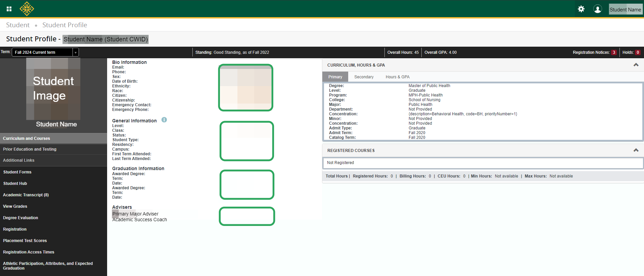Click the Overall GPA: 4.00 text

(441, 52)
